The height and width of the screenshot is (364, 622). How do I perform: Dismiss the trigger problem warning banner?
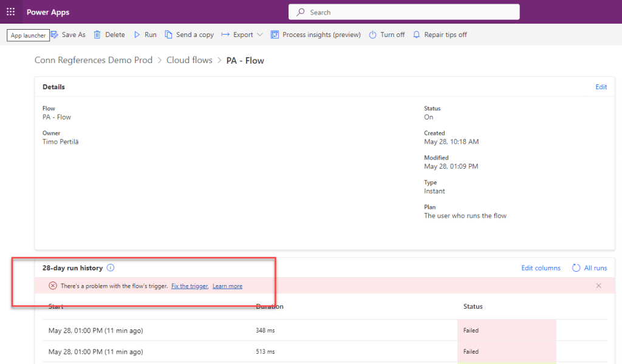coord(598,286)
